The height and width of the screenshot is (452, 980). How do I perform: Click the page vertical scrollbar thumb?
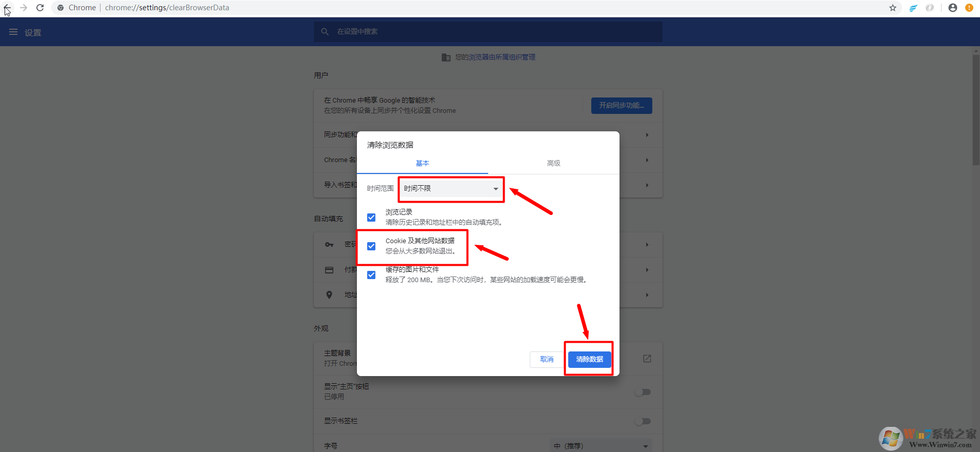pos(976,110)
